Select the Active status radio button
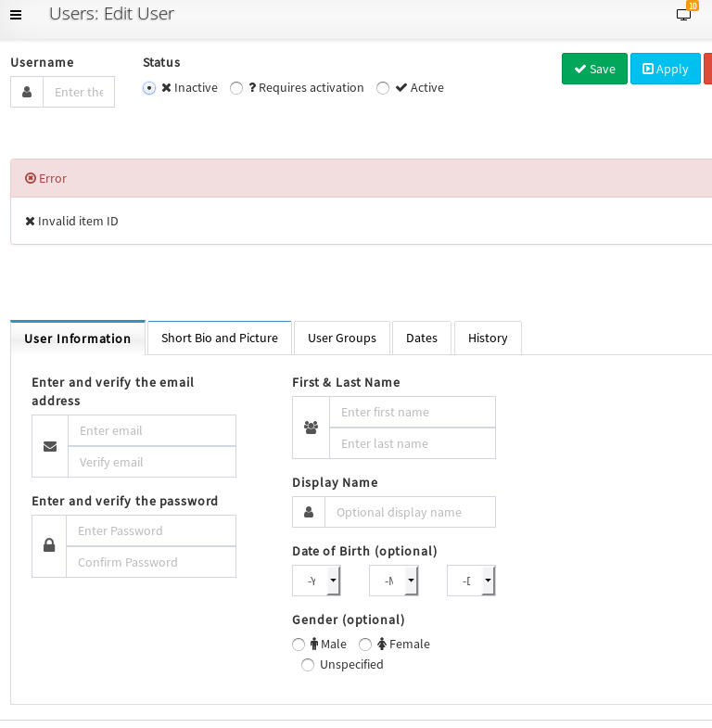Screen dimensions: 712x728 click(x=383, y=88)
